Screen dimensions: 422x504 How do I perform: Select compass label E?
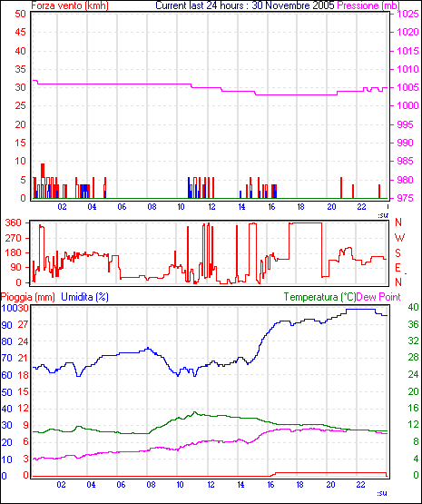(397, 268)
